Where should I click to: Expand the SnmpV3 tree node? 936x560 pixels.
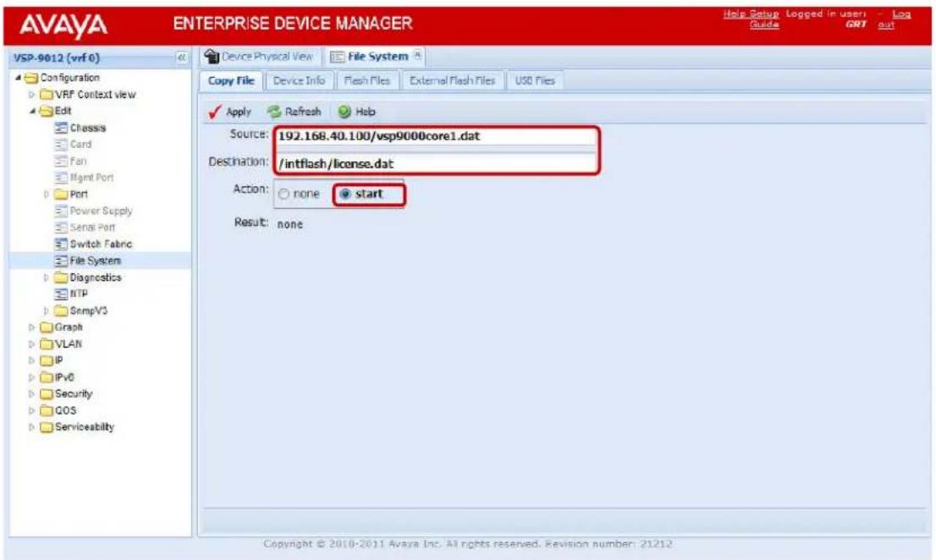(x=47, y=310)
